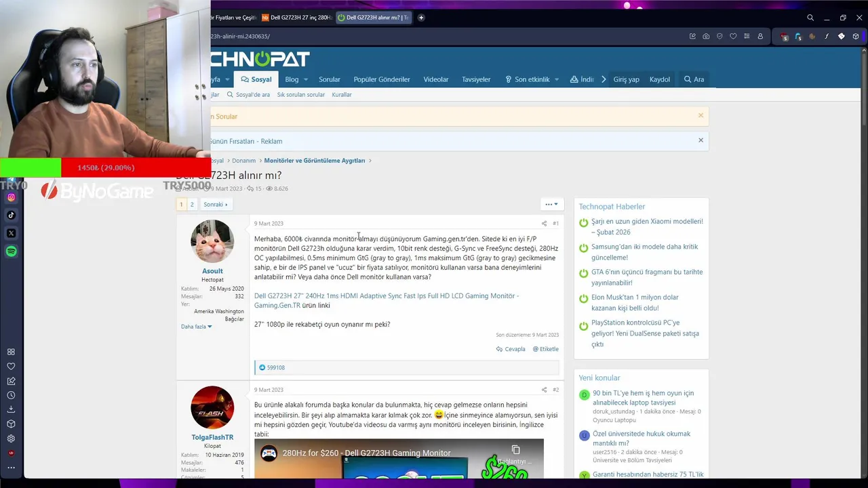Click Etiketle on the first post
Viewport: 868px width, 488px height.
tap(545, 349)
